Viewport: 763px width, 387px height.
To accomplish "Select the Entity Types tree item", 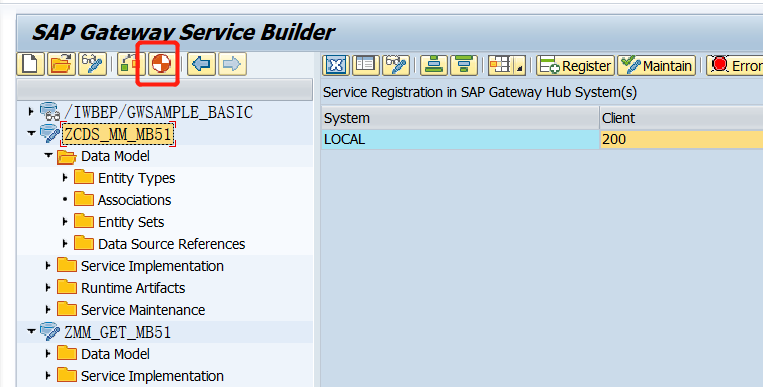I will [x=136, y=178].
